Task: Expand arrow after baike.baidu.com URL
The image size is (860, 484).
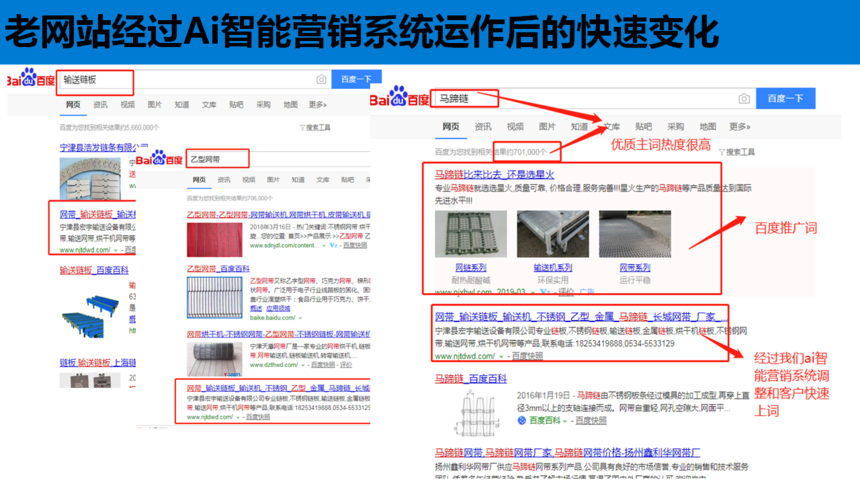Action: click(x=301, y=318)
